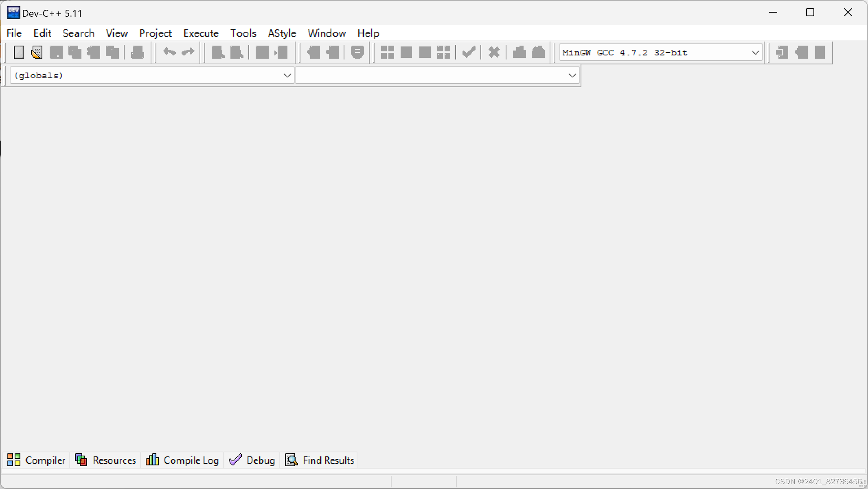Click the disabled Close All icon
This screenshot has height=489, width=868.
tap(112, 52)
